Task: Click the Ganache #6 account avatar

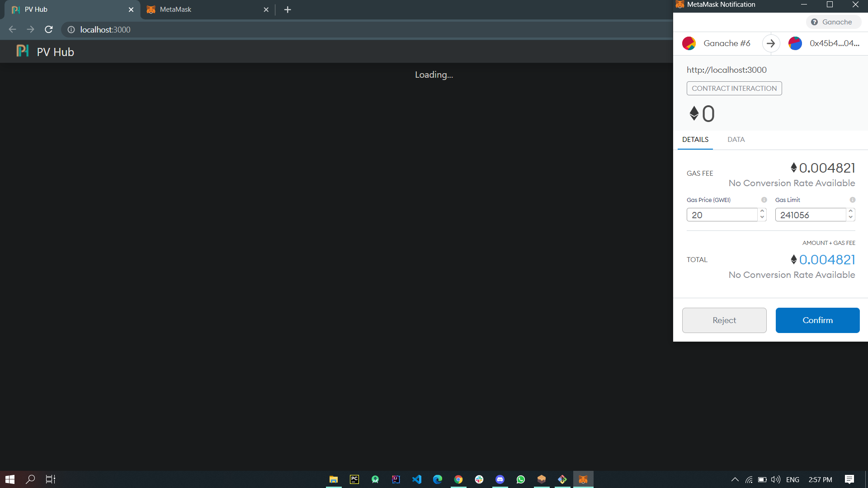Action: [x=689, y=43]
